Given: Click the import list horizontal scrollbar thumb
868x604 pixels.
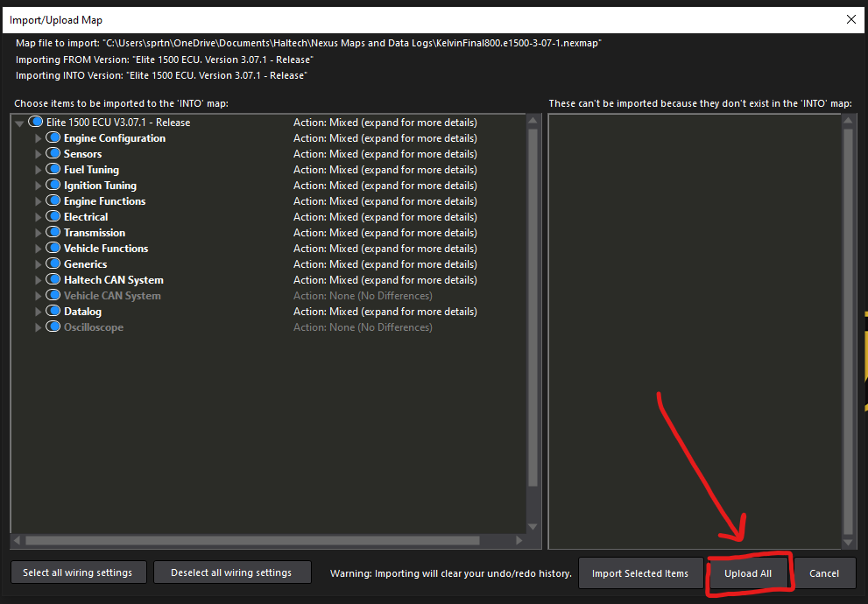Looking at the screenshot, I should pyautogui.click(x=252, y=540).
